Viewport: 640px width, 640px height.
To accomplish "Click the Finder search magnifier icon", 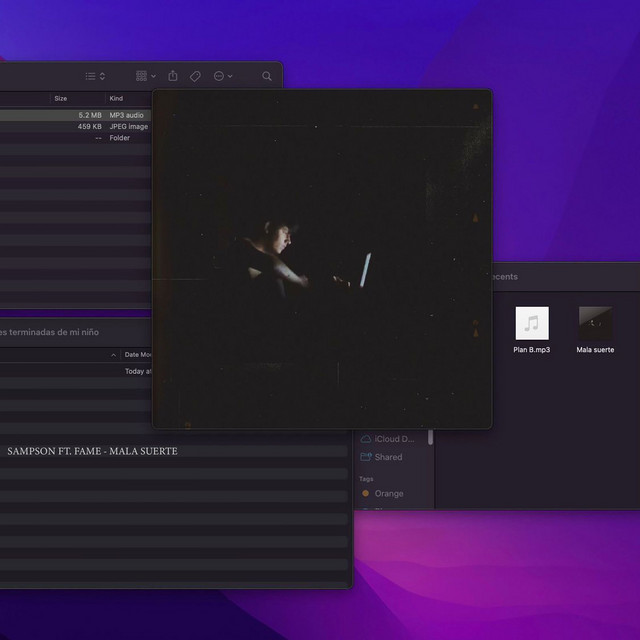I will click(267, 76).
